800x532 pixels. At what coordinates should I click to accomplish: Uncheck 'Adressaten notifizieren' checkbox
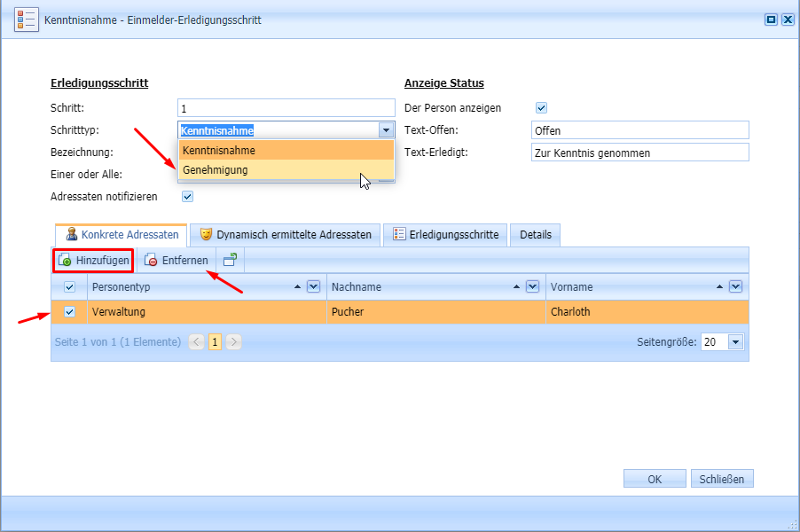(187, 196)
